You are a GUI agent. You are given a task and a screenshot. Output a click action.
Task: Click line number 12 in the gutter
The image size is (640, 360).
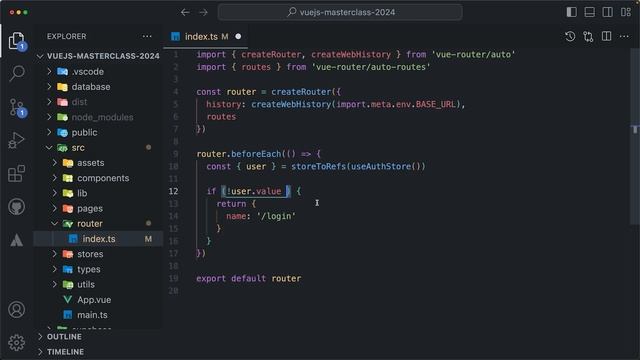[x=173, y=191]
